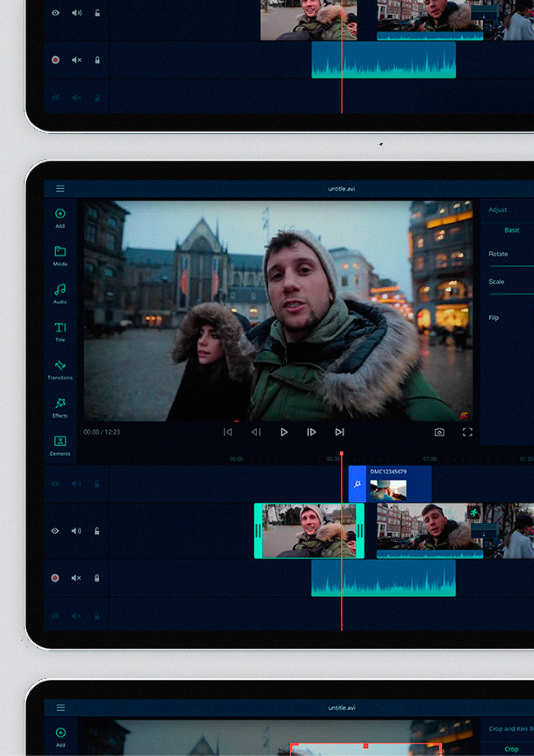Mute the main video track in middle tablet
Viewport: 534px width, 756px height.
point(76,531)
